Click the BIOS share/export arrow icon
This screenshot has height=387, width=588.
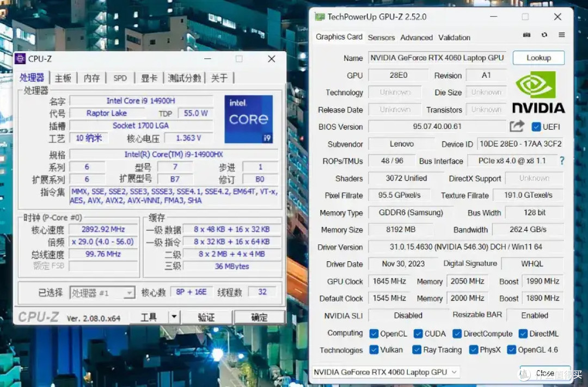click(517, 126)
